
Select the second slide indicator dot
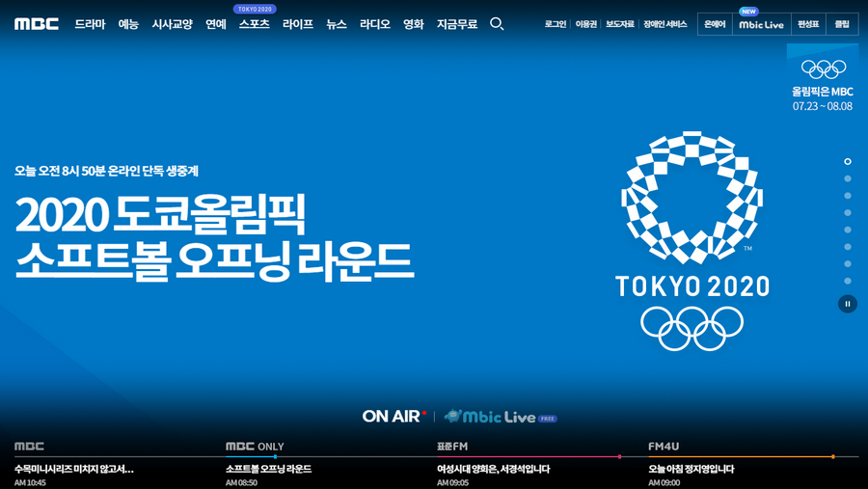[848, 178]
